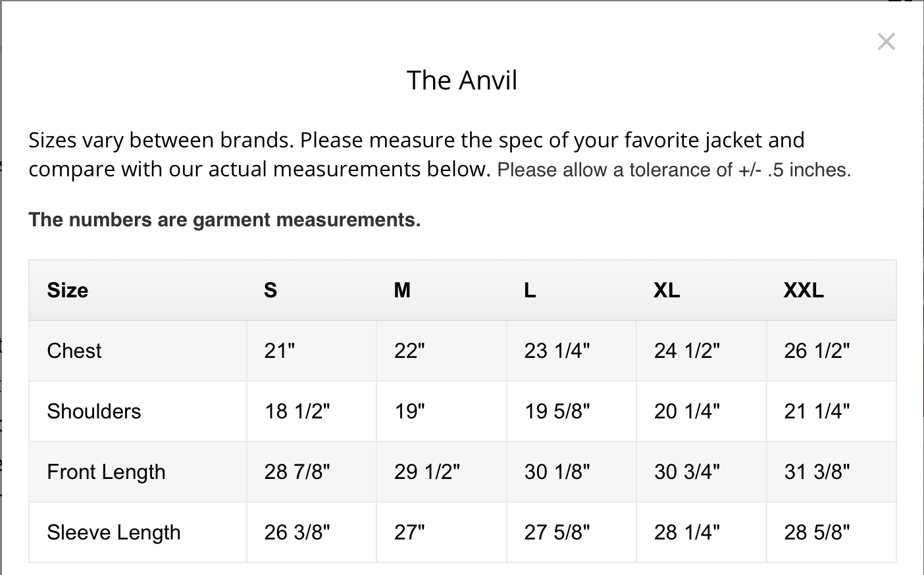Select the XL size column header

pyautogui.click(x=667, y=290)
